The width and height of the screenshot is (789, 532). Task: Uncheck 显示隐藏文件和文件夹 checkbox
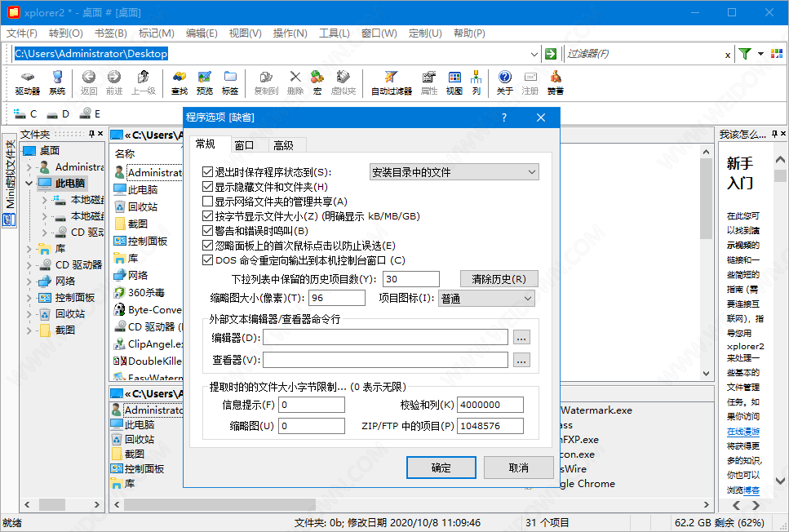click(x=207, y=187)
